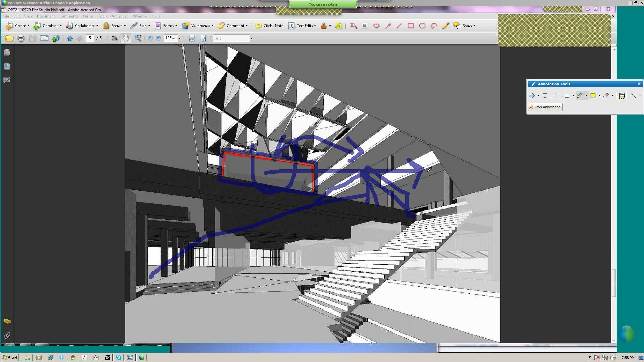Click the save icon in Annotation Tools
This screenshot has height=362, width=644.
pyautogui.click(x=622, y=96)
